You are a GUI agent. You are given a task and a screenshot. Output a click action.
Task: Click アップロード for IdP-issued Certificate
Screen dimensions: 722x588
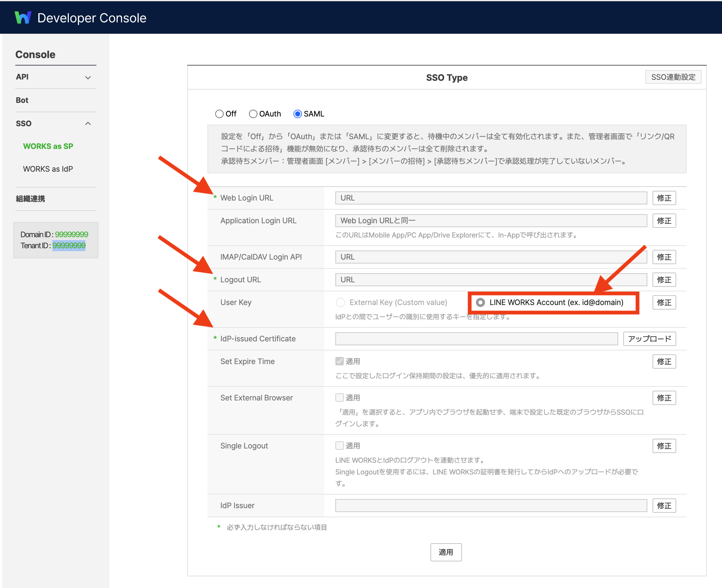(x=650, y=339)
